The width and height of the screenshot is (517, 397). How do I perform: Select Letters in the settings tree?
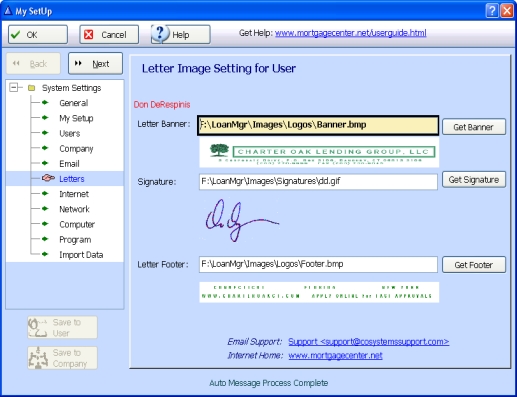pos(72,179)
